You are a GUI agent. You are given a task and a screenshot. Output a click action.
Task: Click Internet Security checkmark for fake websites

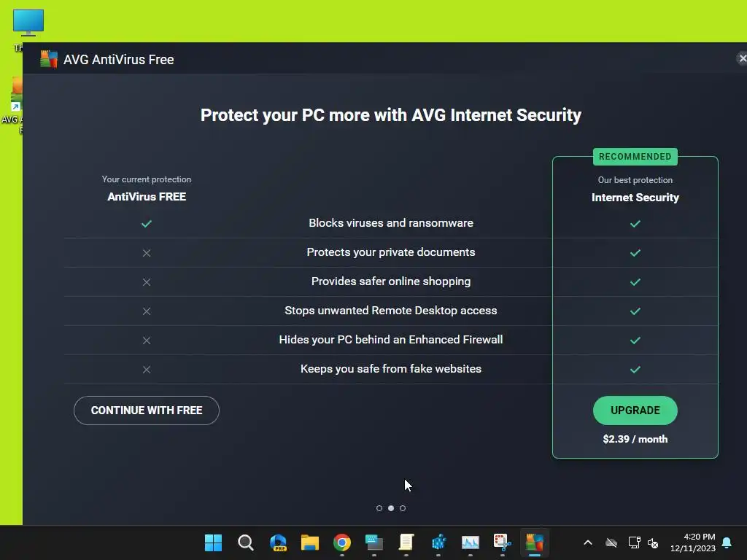coord(635,370)
